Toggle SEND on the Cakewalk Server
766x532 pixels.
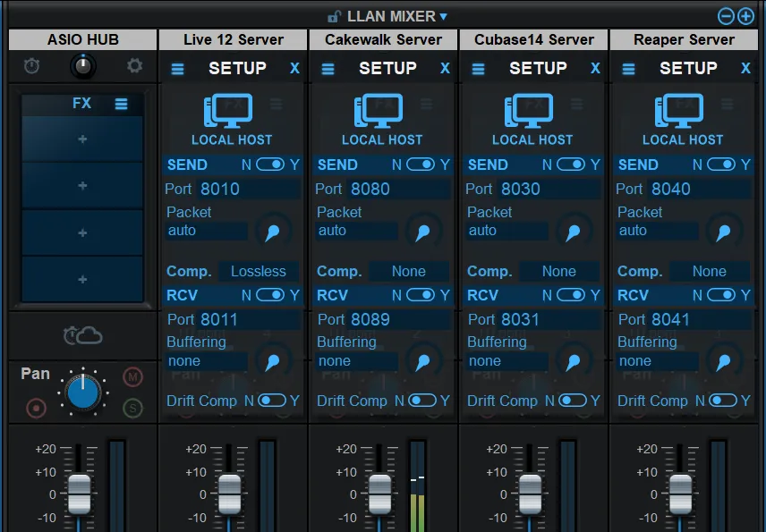click(x=421, y=165)
